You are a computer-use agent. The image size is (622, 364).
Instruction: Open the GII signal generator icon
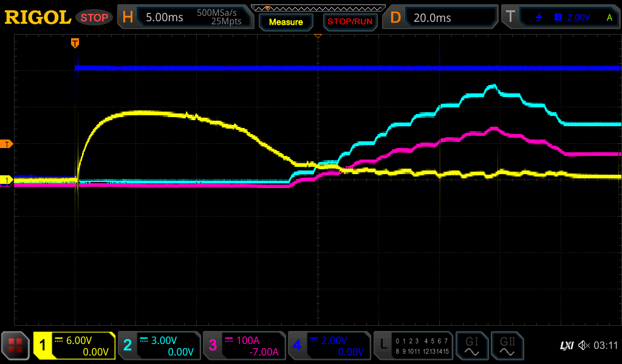tap(507, 346)
